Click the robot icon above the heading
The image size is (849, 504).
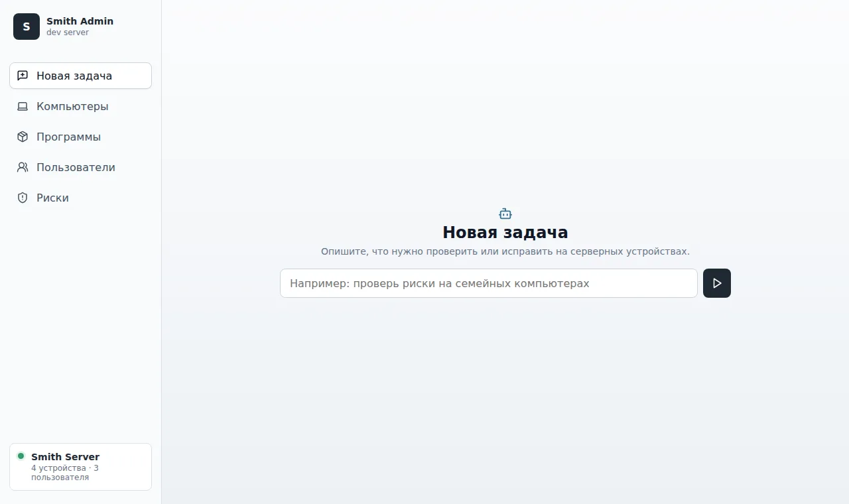pos(505,214)
